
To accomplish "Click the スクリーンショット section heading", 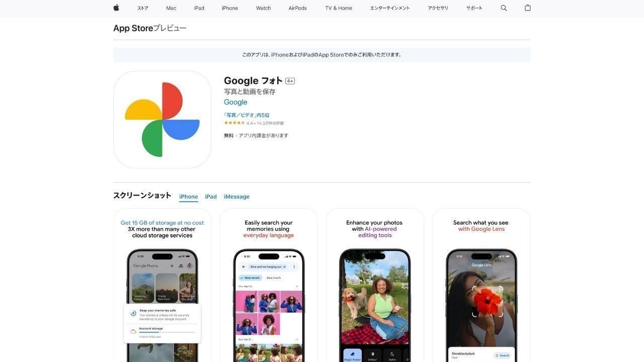I will [142, 196].
